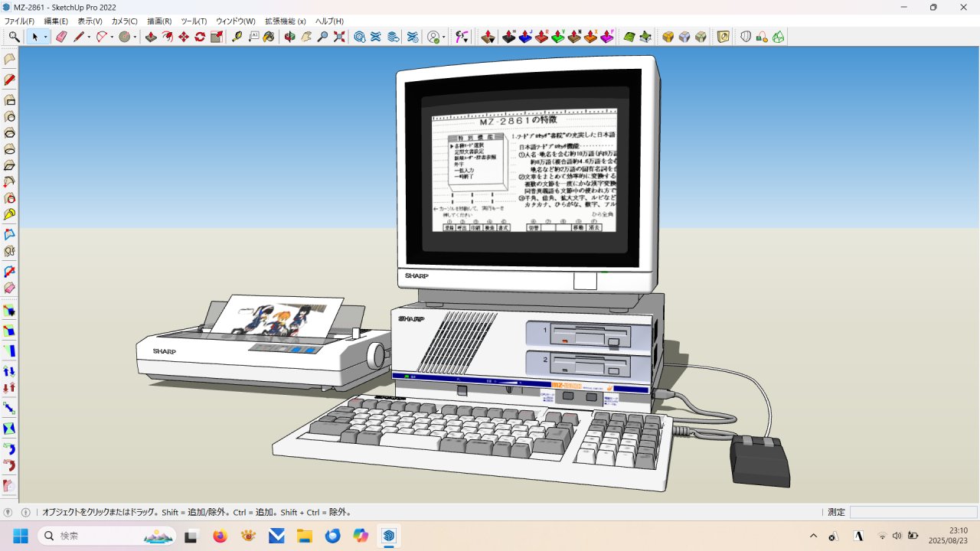The width and height of the screenshot is (980, 551).
Task: Click the info icon in the status bar
Action: pyautogui.click(x=25, y=513)
